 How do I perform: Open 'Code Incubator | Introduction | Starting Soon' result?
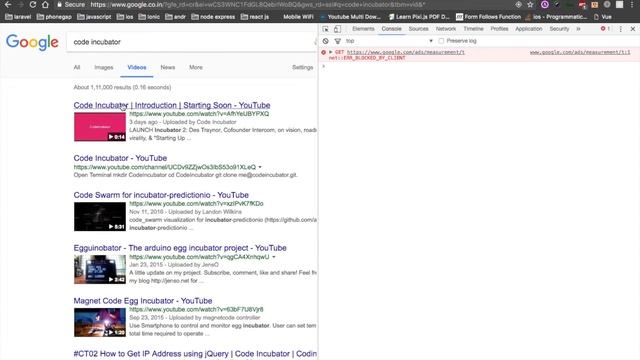(x=172, y=105)
